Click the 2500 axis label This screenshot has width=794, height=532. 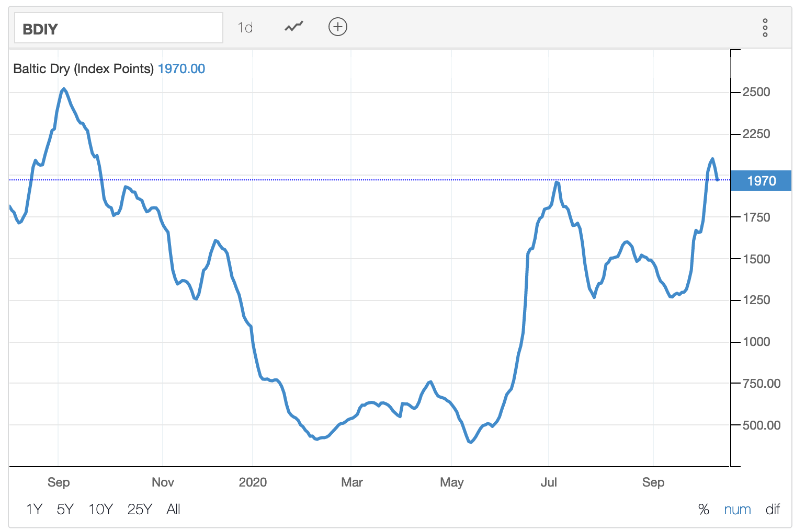tap(756, 92)
